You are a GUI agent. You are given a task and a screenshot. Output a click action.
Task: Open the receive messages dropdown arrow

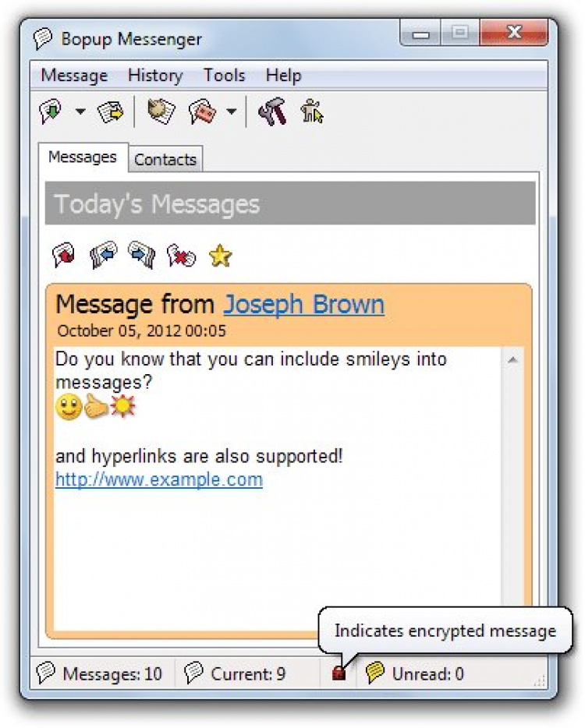80,111
